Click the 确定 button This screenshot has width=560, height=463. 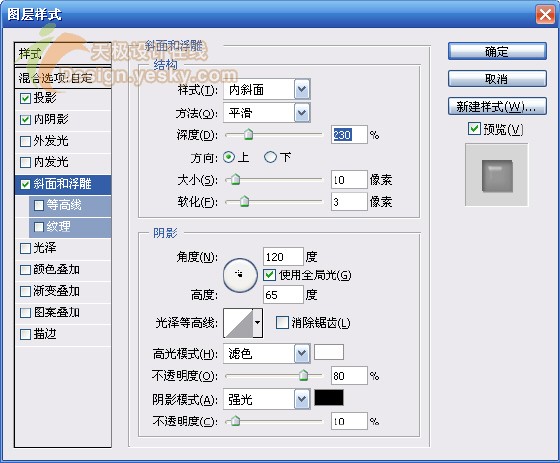pos(497,51)
